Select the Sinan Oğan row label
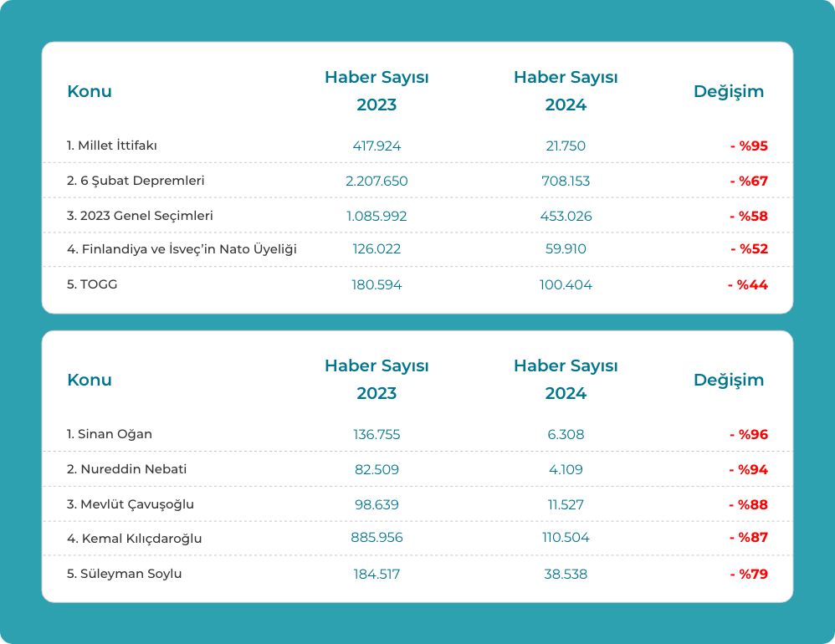The height and width of the screenshot is (644, 835). pyautogui.click(x=109, y=434)
